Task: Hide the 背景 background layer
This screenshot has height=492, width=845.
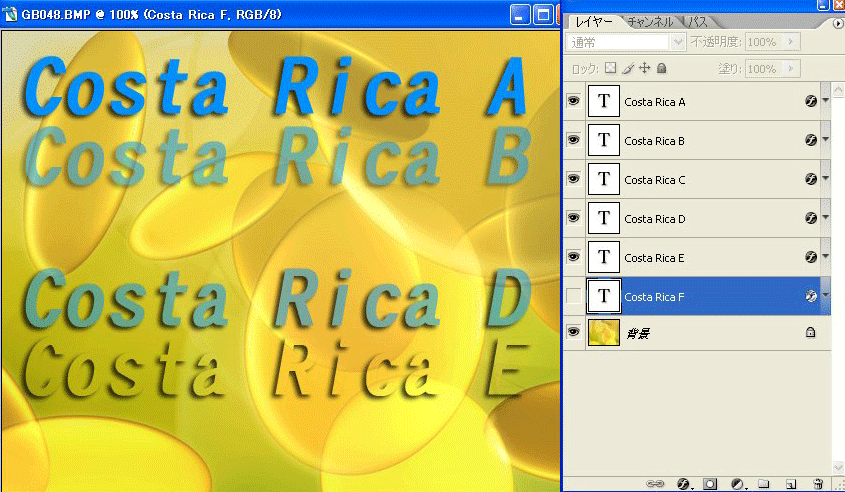Action: 573,332
